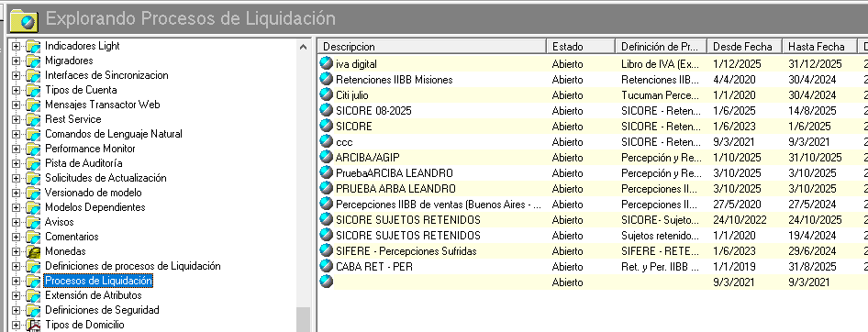868x332 pixels.
Task: Click the globe icon of Retenciones IIBB Misiones
Action: pyautogui.click(x=327, y=79)
